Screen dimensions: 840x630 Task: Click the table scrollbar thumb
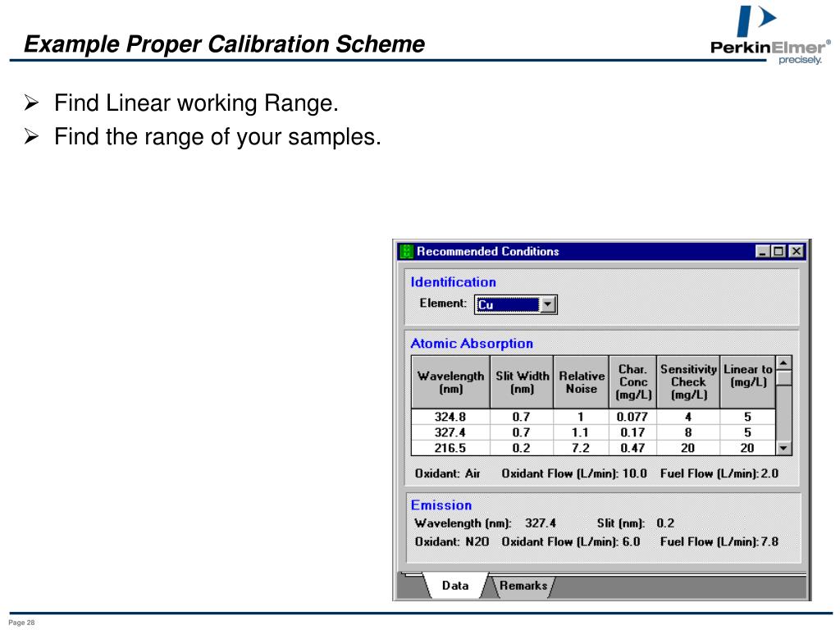[783, 377]
